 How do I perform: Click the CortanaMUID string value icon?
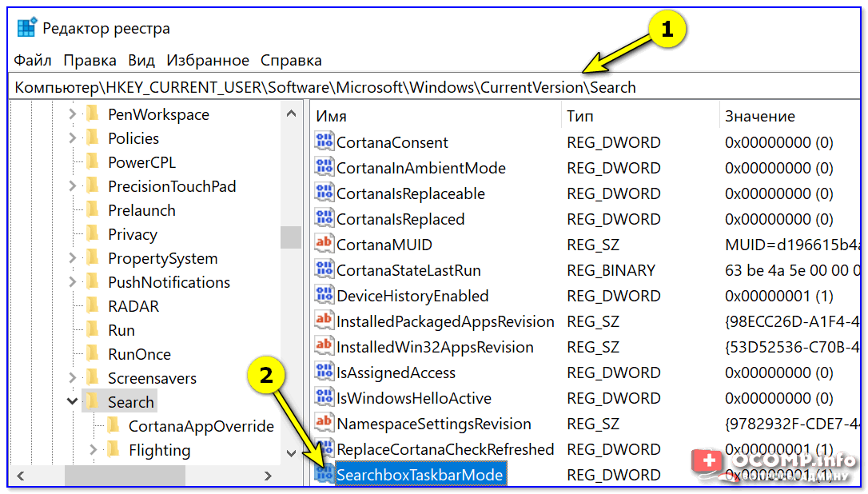[x=324, y=245]
